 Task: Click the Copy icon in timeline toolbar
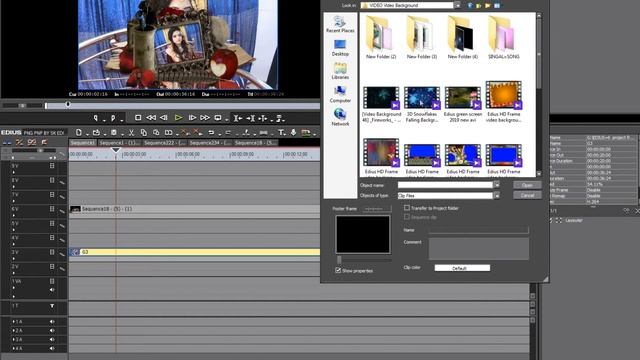tap(144, 133)
